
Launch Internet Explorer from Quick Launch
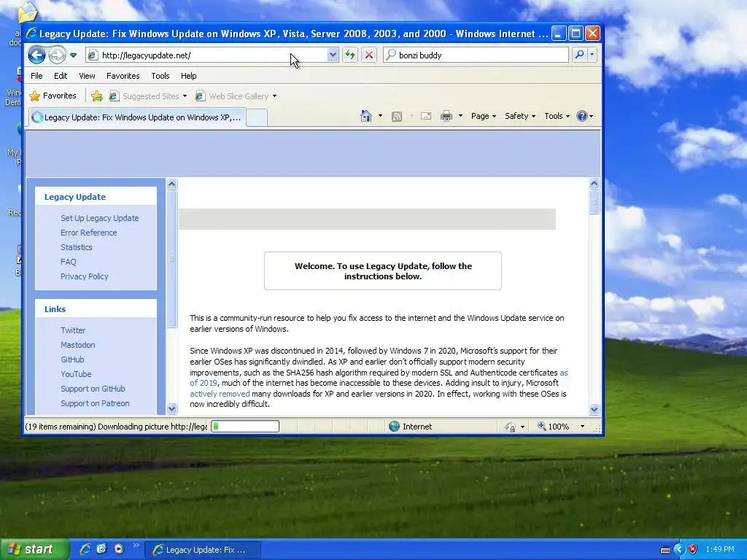point(85,549)
